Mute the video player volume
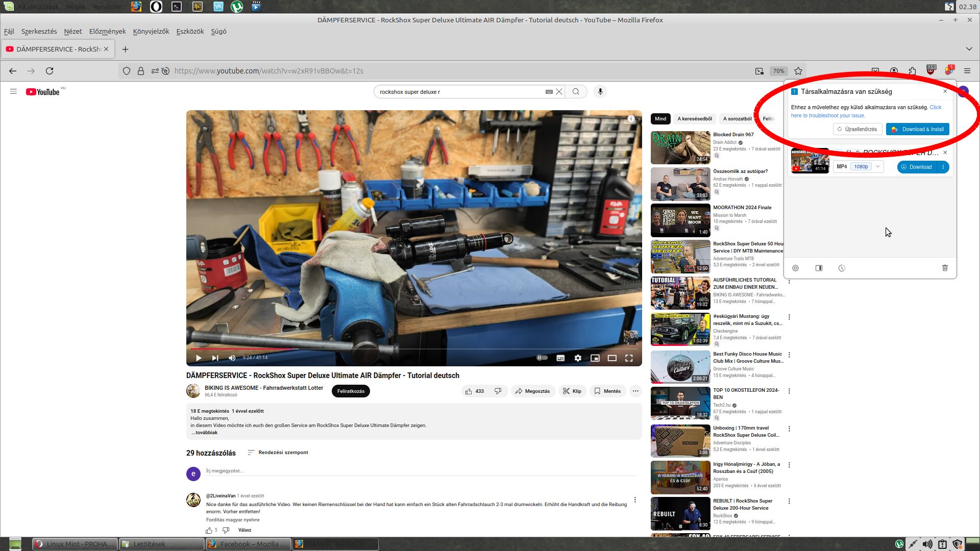The image size is (980, 551). [232, 358]
